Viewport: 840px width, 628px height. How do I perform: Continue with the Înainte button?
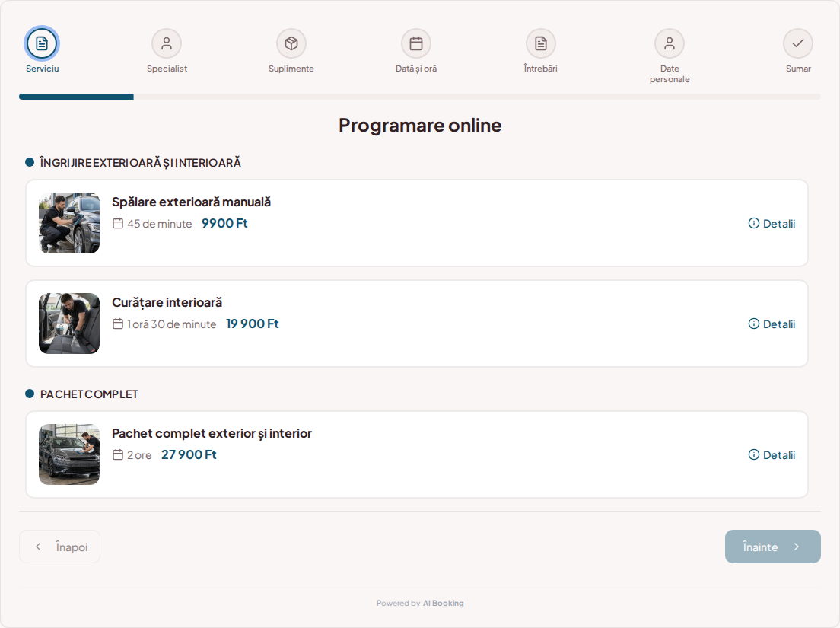[x=772, y=547]
